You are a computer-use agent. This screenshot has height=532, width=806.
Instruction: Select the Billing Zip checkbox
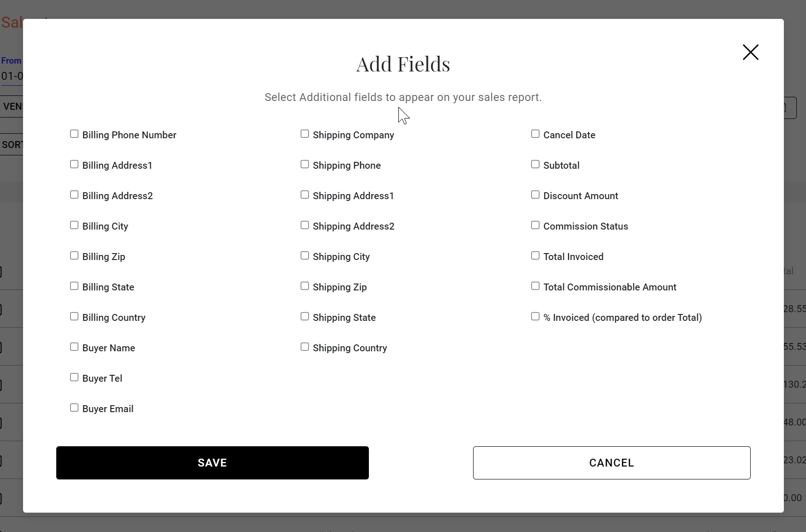click(x=74, y=256)
